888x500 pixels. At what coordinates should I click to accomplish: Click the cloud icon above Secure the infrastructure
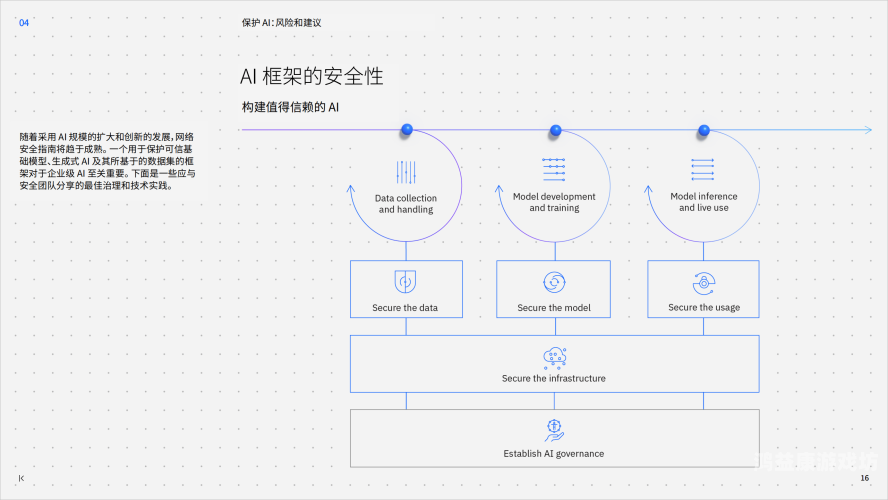554,358
